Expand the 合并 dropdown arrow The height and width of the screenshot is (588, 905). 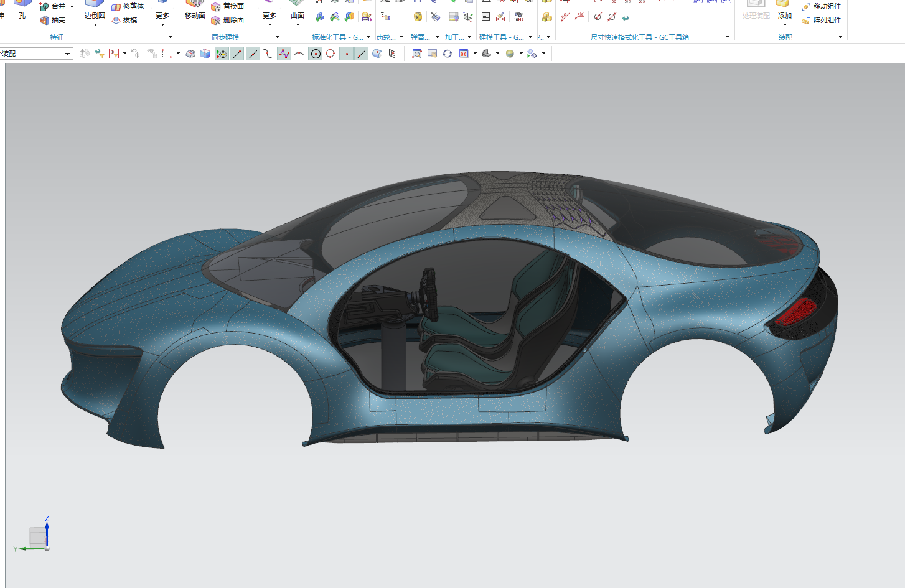coord(72,6)
